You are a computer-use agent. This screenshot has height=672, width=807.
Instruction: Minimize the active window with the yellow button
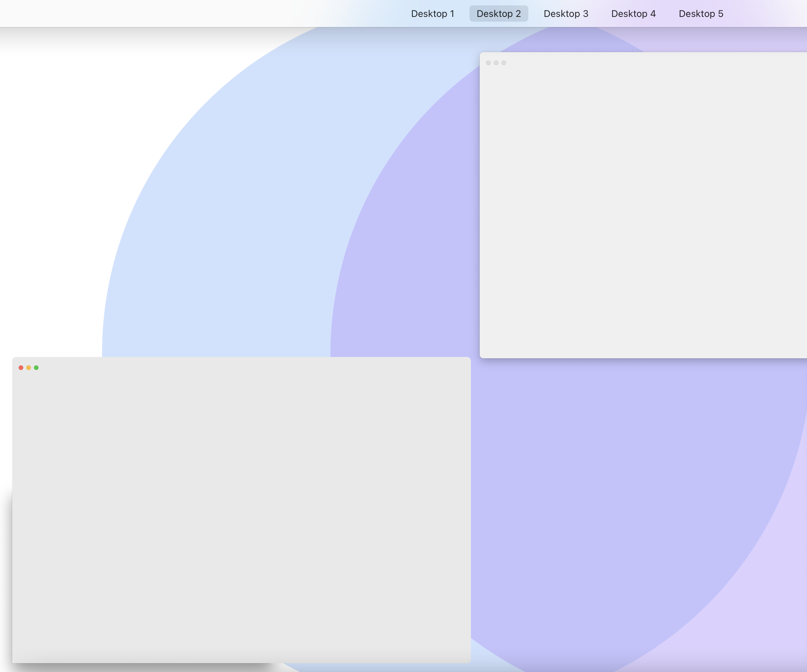click(x=28, y=367)
